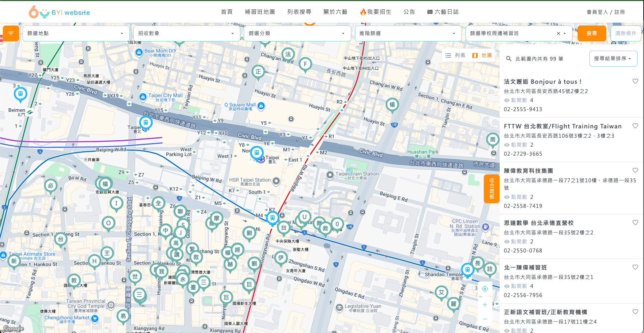This screenshot has height=333, width=644.
Task: Expand the 進階篩選 dropdown
Action: (x=408, y=33)
